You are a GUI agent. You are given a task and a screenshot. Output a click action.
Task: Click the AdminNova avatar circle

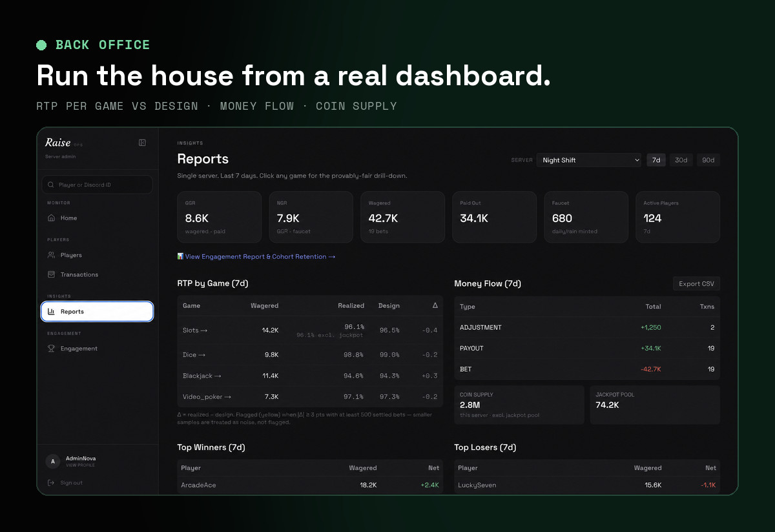pos(53,461)
